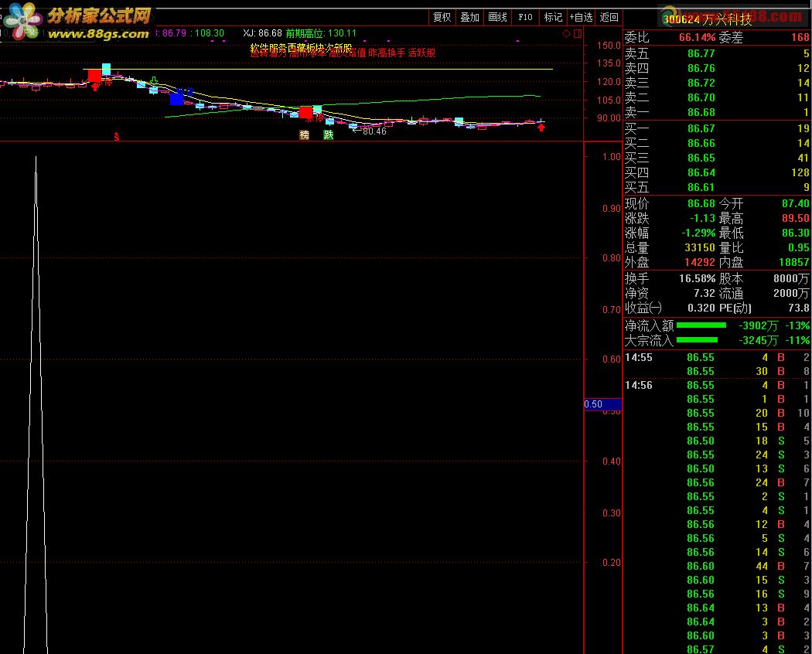The height and width of the screenshot is (654, 812).
Task: Click the 返回 back button
Action: coord(609,17)
